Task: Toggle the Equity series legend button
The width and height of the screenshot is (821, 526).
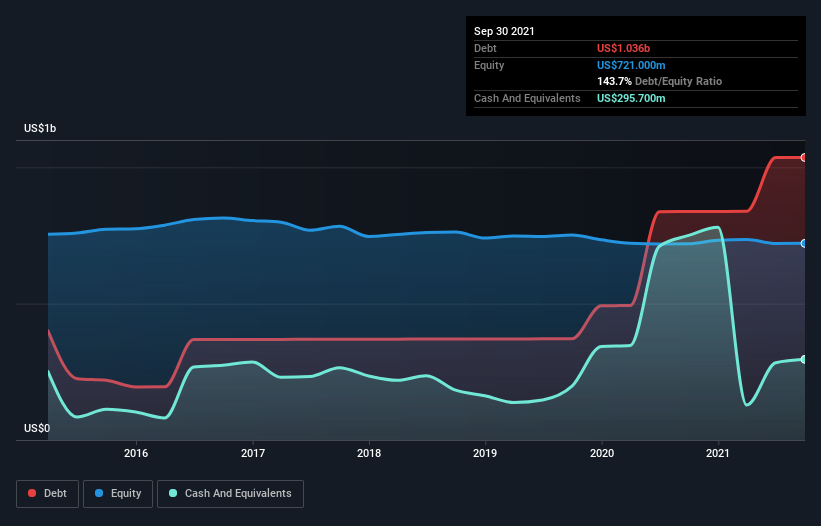Action: coord(118,494)
